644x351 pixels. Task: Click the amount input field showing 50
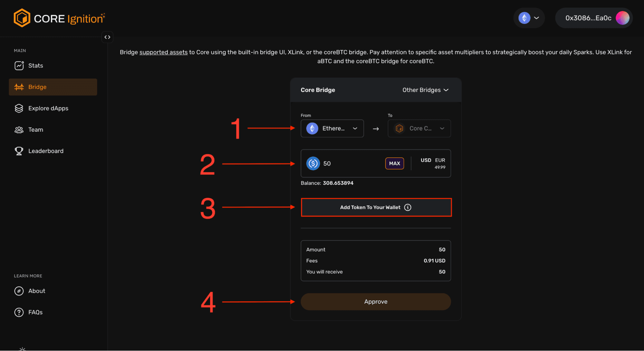tap(351, 163)
